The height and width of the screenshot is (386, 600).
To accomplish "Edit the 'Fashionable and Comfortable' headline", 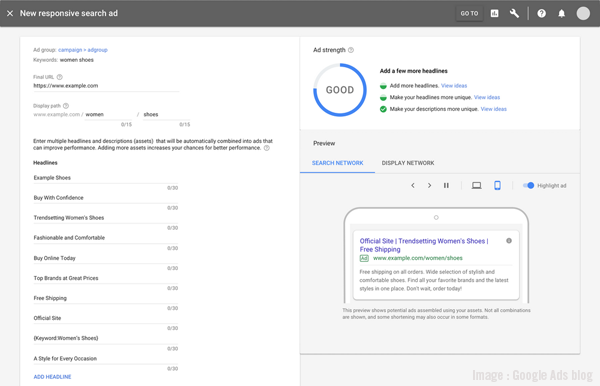I will click(x=106, y=238).
